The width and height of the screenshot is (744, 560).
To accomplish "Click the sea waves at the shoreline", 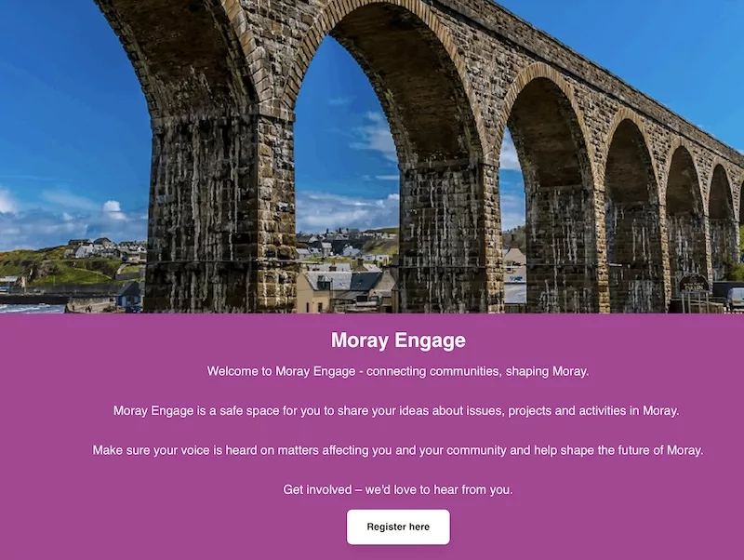I will tap(32, 309).
